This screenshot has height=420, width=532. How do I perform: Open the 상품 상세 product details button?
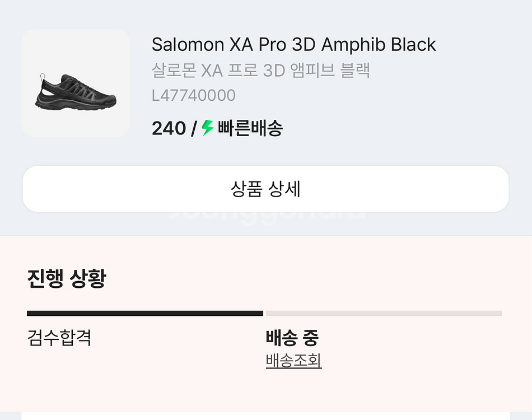point(265,189)
